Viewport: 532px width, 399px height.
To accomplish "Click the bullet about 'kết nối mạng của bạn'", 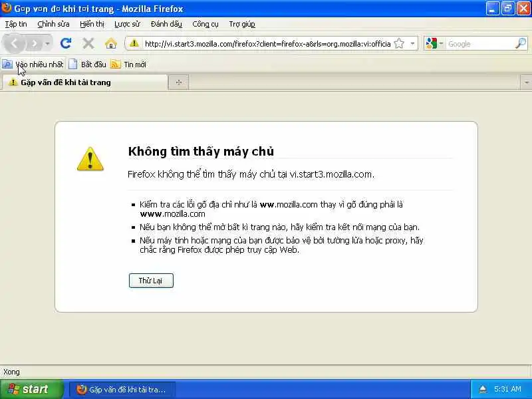I will (x=279, y=227).
